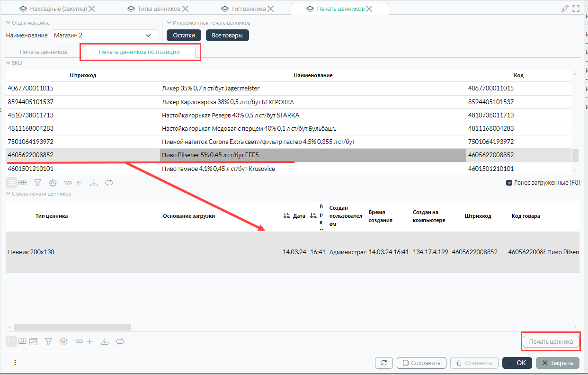
Task: Click the fullscreen icon at top right
Action: click(576, 9)
